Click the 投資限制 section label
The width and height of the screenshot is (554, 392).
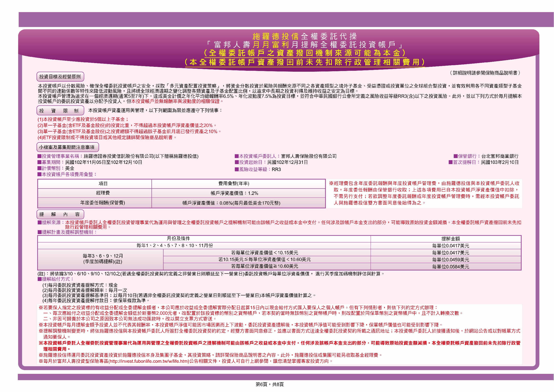click(x=60, y=111)
